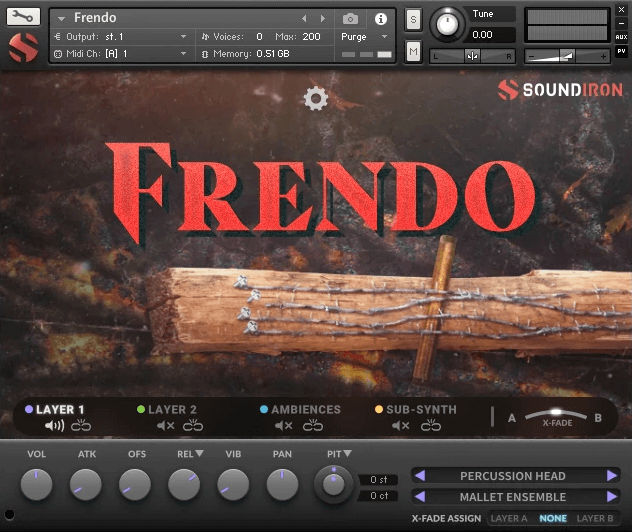
Task: Select next instrument with header right arrow
Action: (323, 18)
